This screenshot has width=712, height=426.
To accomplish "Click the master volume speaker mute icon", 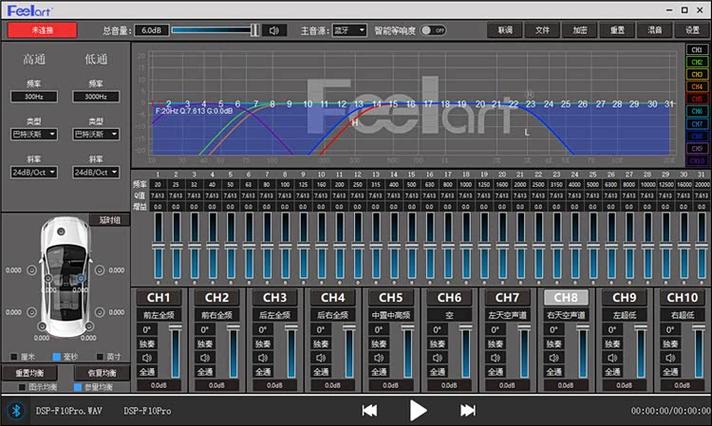I will point(274,30).
